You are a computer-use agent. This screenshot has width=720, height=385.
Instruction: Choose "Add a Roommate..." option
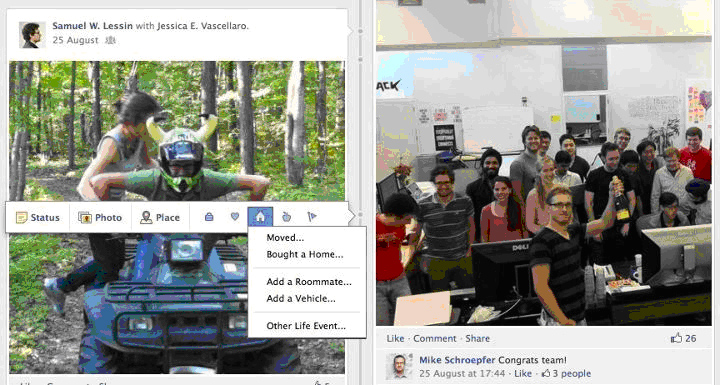tap(309, 282)
